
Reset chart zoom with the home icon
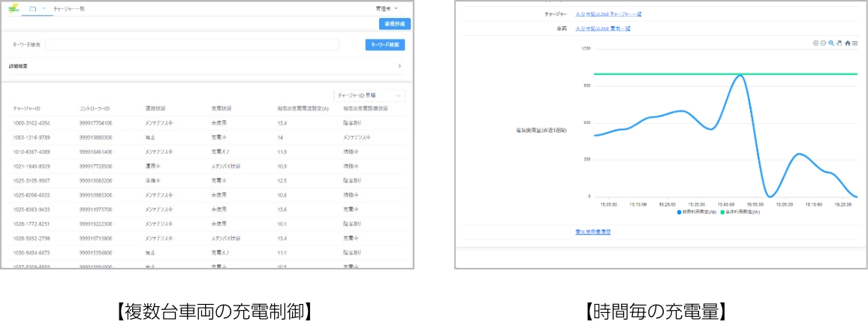(x=848, y=44)
